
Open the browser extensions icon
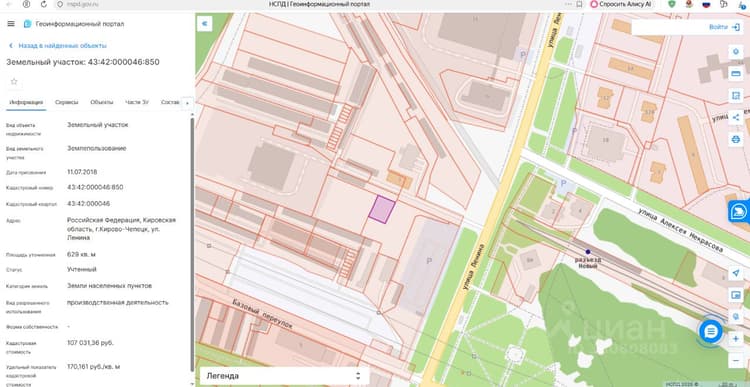coord(723,4)
